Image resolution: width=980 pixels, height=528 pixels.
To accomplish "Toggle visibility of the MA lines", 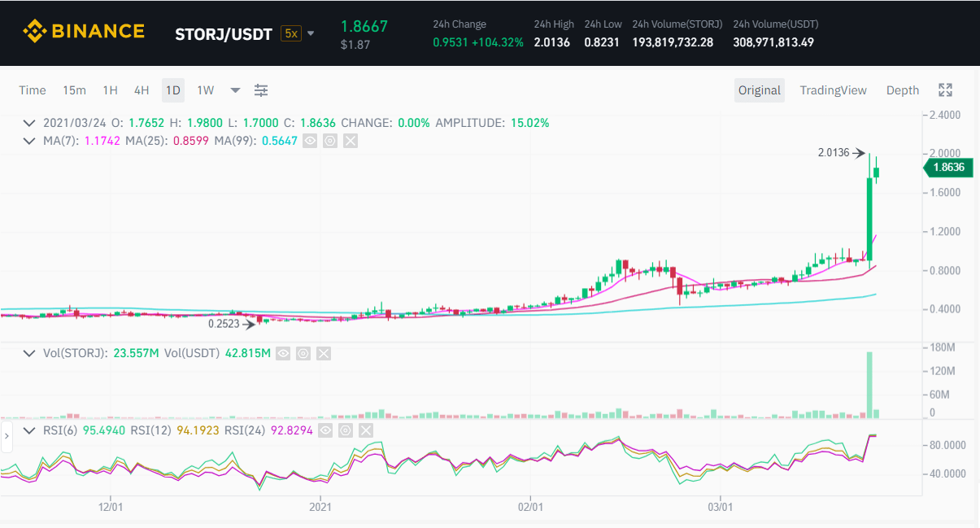I will point(309,141).
